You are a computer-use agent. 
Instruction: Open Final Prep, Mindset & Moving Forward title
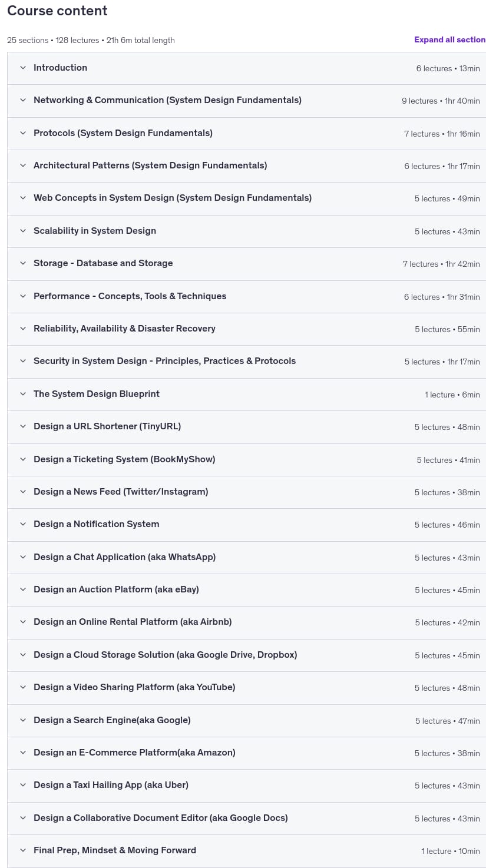(x=115, y=850)
